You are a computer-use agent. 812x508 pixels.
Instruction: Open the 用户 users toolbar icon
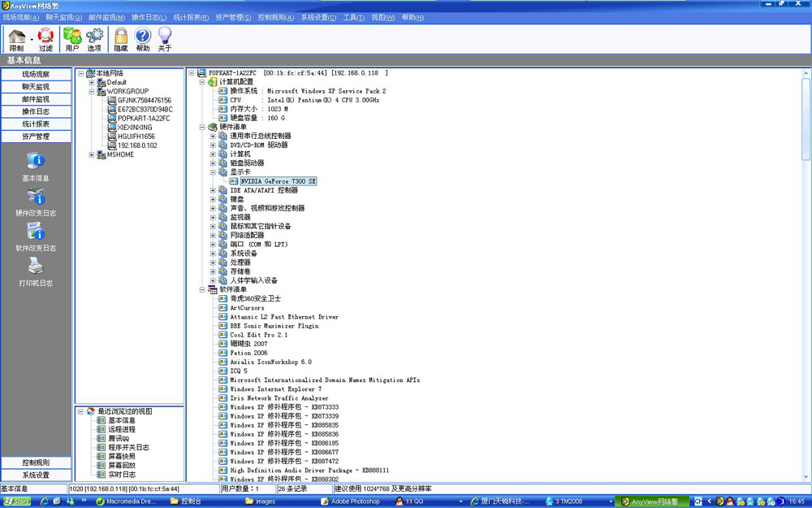click(x=72, y=37)
